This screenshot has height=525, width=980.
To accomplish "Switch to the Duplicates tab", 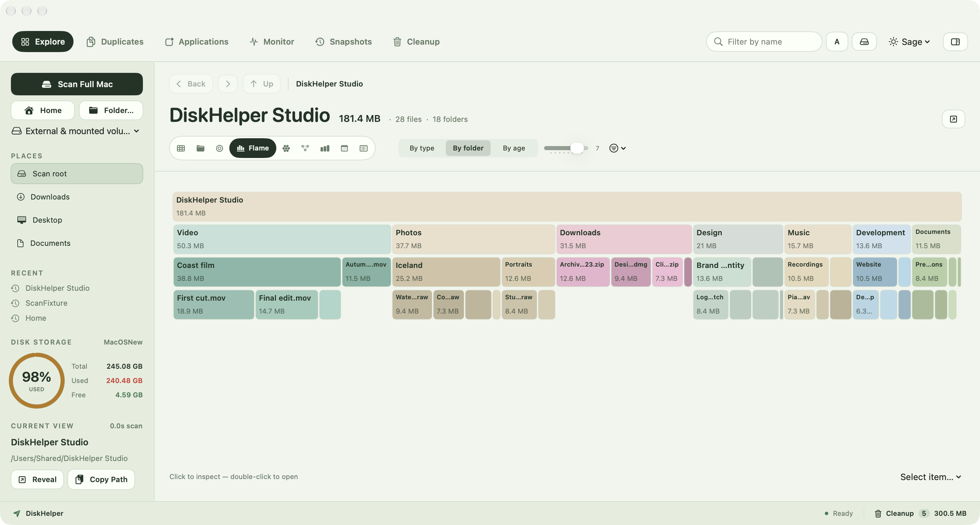I will 115,42.
